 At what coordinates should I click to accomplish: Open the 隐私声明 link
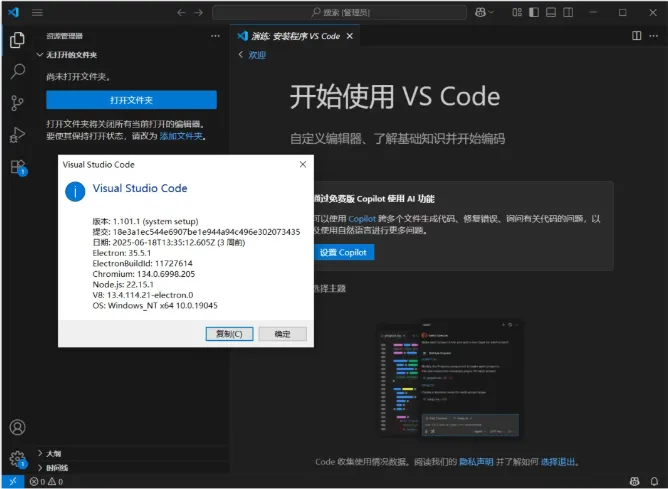point(476,462)
